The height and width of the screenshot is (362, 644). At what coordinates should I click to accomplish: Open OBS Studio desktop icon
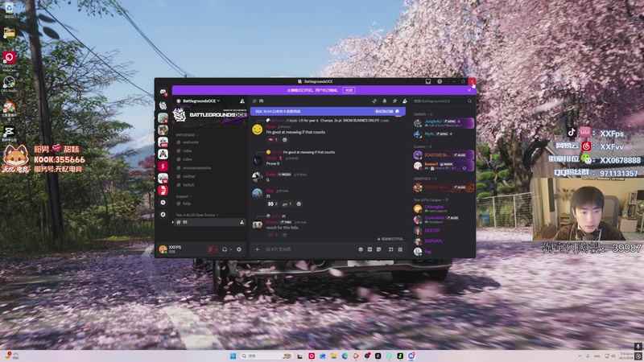9,84
